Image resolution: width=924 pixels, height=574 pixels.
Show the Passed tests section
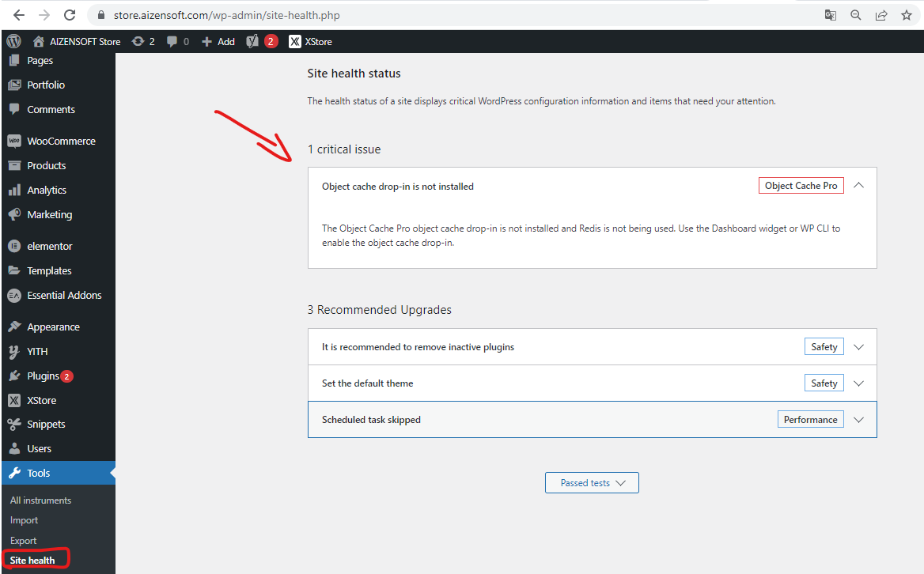click(592, 483)
